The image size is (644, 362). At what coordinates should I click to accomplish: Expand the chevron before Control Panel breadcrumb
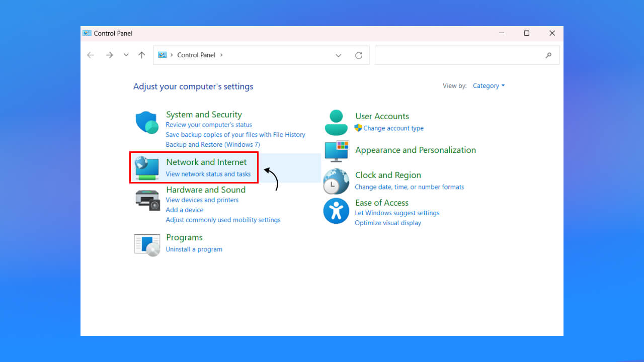[172, 55]
